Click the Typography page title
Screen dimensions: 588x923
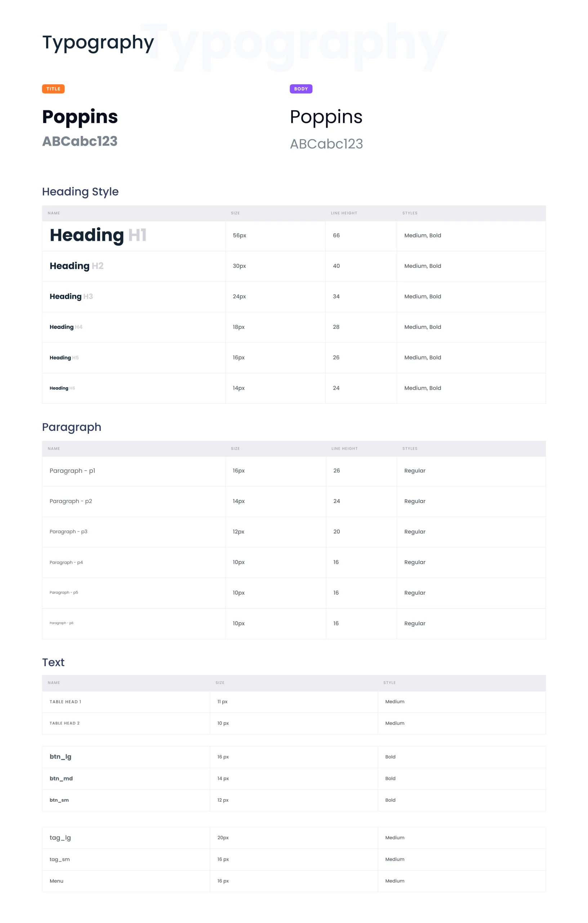98,43
